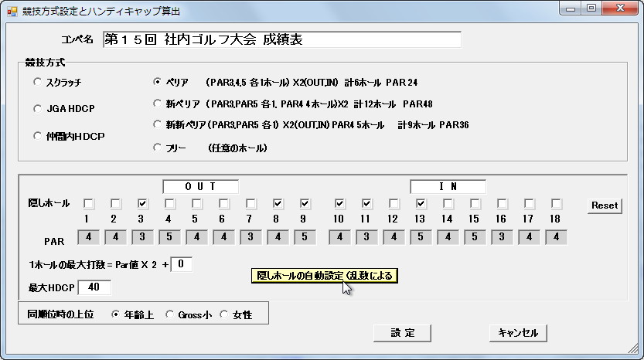The height and width of the screenshot is (360, 644).
Task: Click the window title bar app icon
Action: point(12,12)
